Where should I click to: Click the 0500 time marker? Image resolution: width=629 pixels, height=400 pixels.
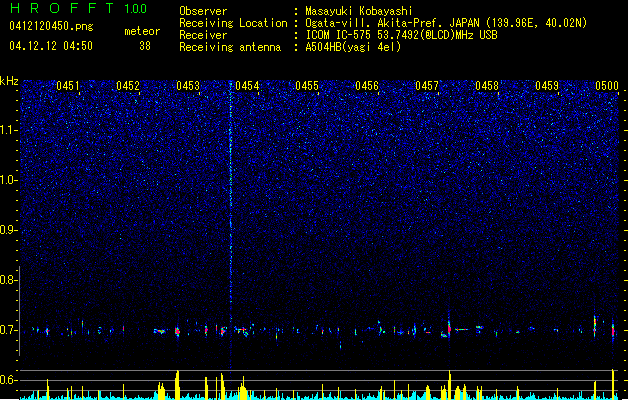pos(607,86)
